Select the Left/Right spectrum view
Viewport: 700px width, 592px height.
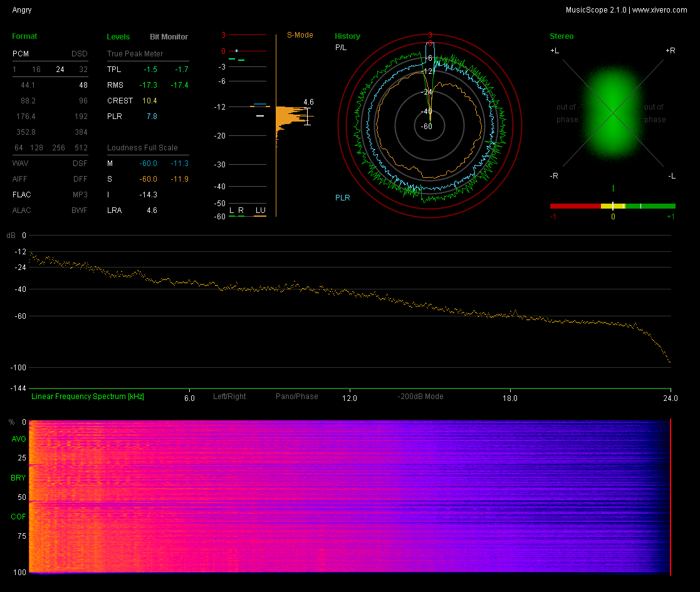point(229,397)
